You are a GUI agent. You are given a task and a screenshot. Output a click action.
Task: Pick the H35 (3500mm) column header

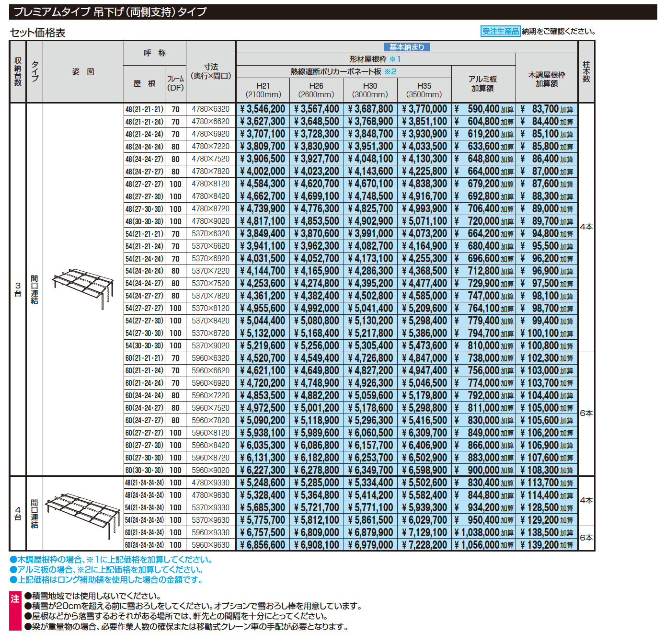[424, 90]
